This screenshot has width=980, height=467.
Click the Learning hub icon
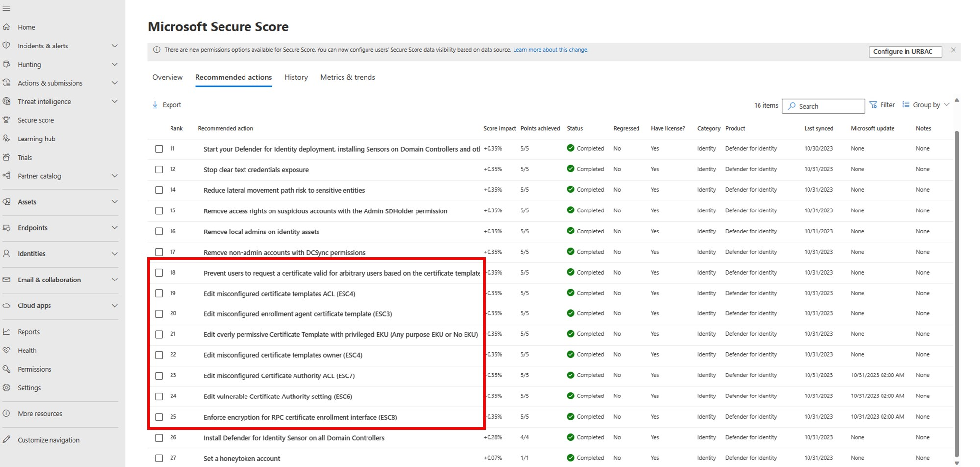click(x=7, y=139)
